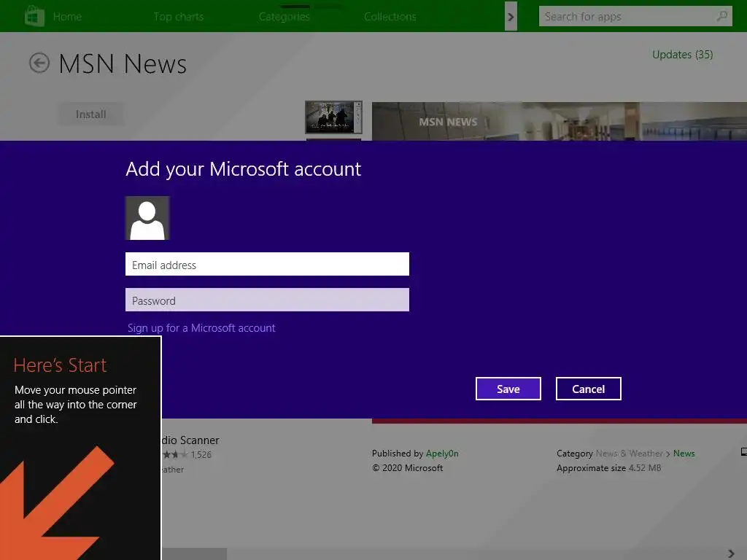Click the Email address field
The image size is (747, 560).
click(x=267, y=264)
